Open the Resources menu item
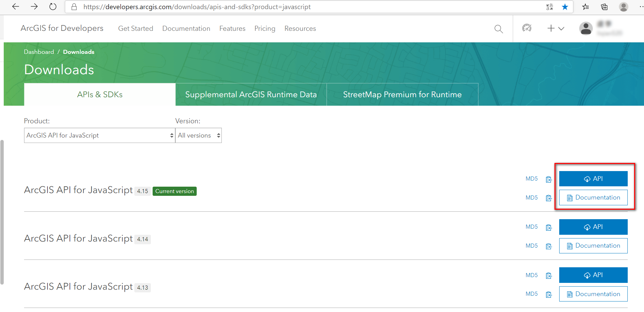The image size is (644, 312). pos(300,28)
